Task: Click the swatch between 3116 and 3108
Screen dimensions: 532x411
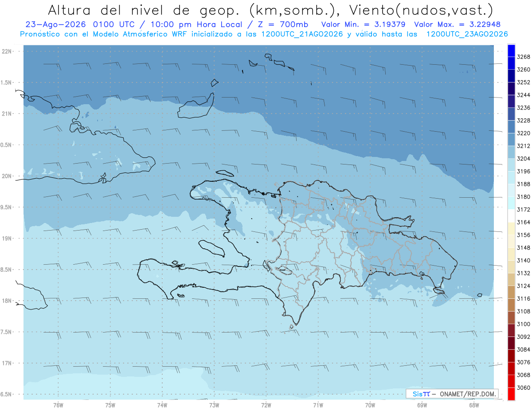Action: click(x=511, y=305)
